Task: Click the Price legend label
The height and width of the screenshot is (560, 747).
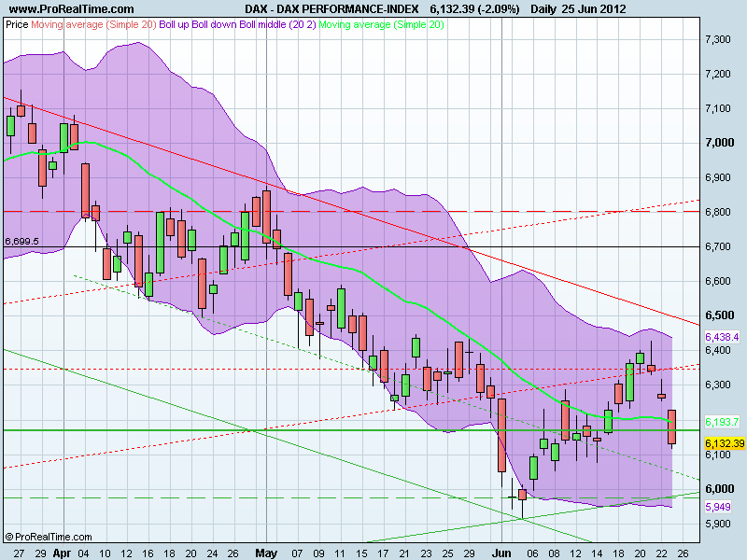Action: [x=17, y=24]
